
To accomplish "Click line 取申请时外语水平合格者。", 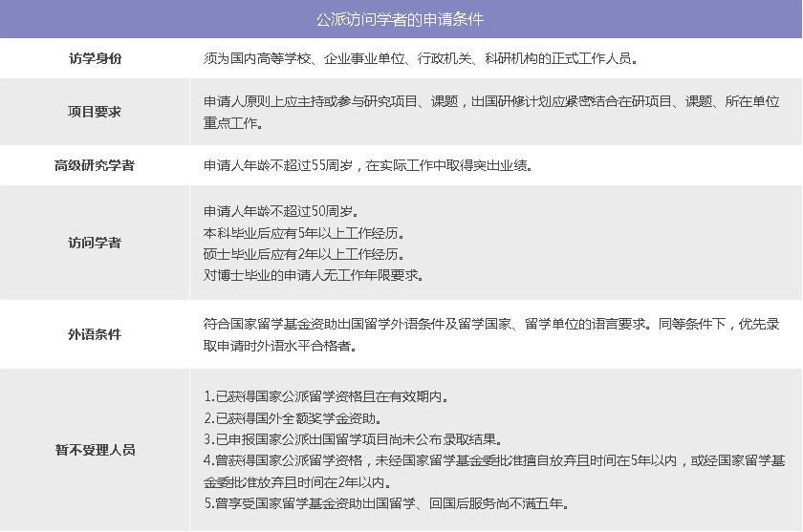I will pyautogui.click(x=280, y=346).
